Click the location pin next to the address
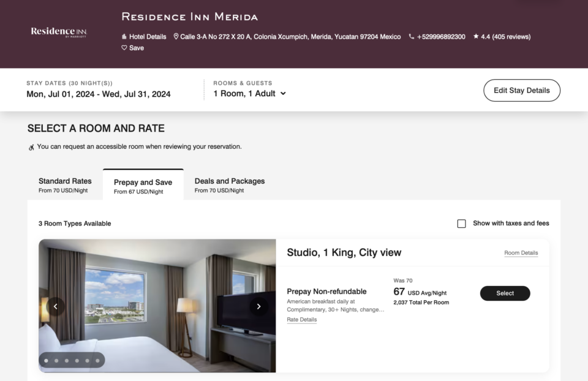The image size is (588, 381). pos(175,37)
